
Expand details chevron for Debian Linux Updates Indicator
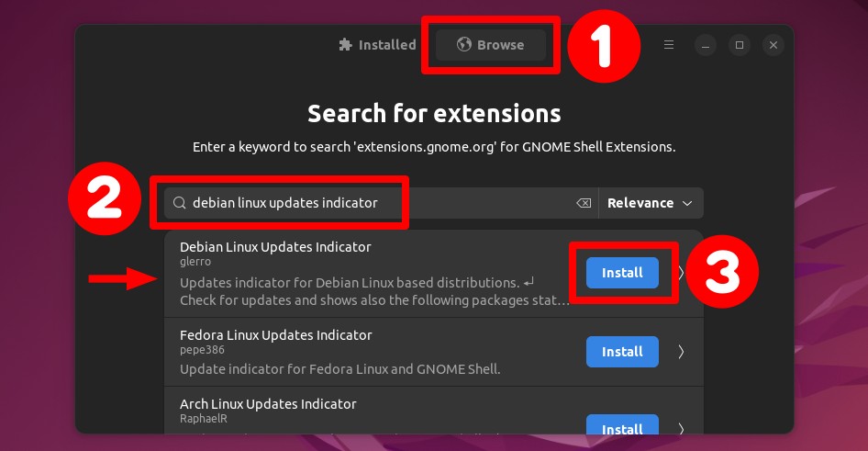point(682,273)
